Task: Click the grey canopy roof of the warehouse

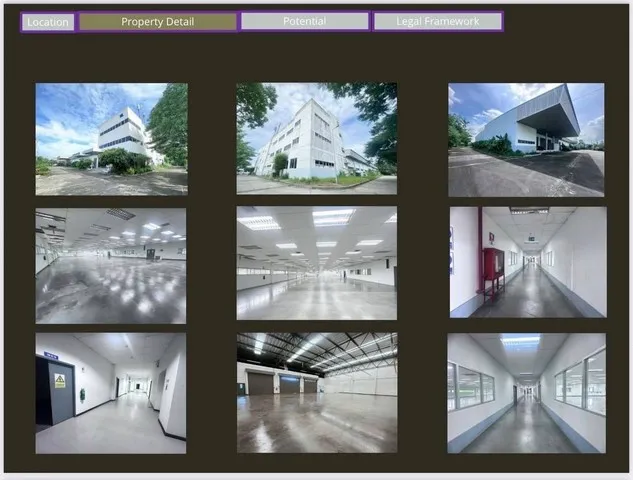Action: 550,108
